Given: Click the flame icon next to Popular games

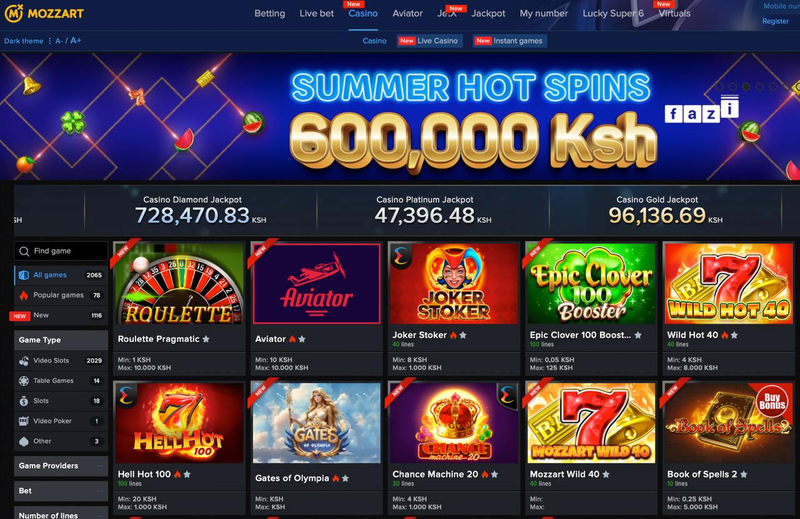Looking at the screenshot, I should click(x=24, y=295).
